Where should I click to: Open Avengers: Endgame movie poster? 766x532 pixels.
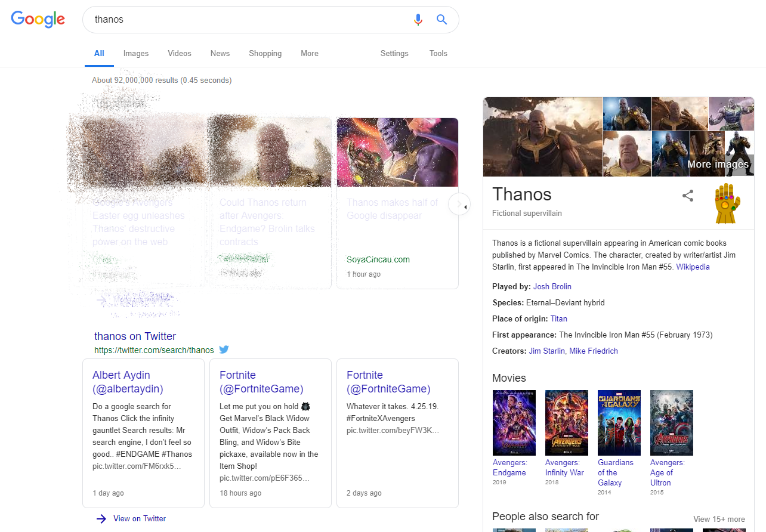(514, 423)
